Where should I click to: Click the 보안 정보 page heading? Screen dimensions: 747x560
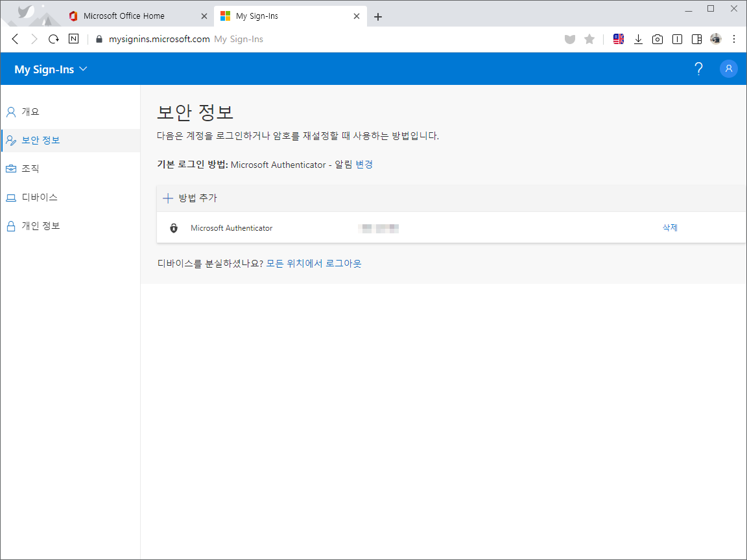coord(195,112)
